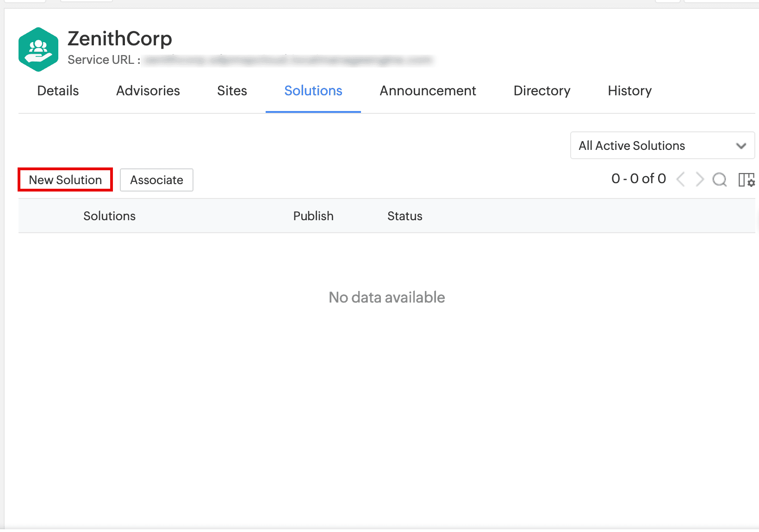
Task: Click the Publish column header
Action: 313,216
